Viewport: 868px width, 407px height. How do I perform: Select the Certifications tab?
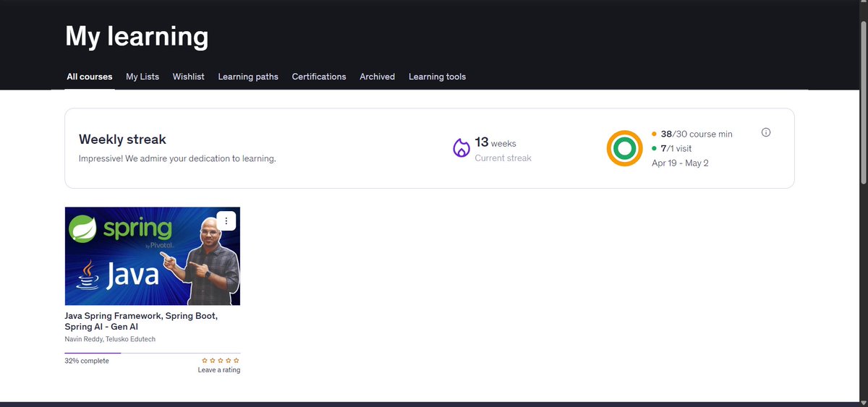[x=319, y=77]
